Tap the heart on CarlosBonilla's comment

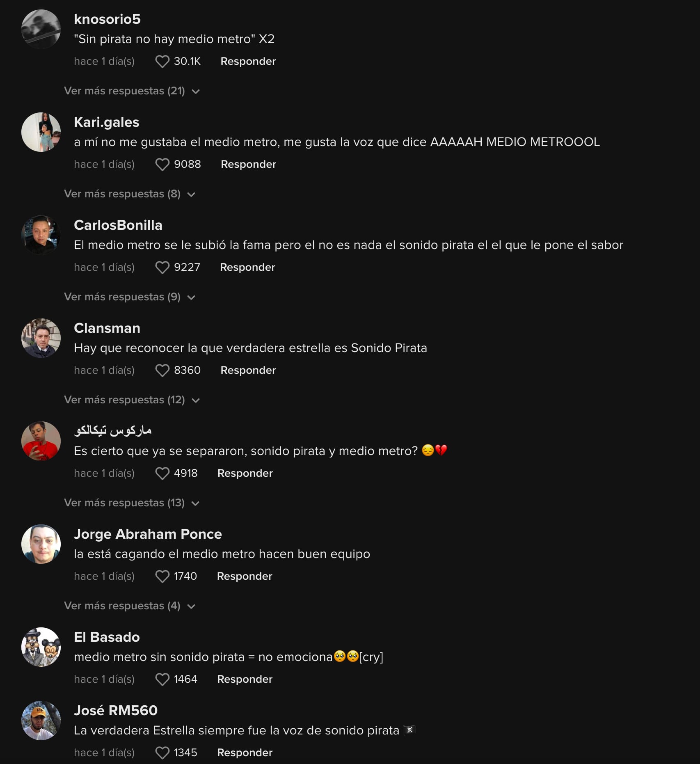click(162, 268)
